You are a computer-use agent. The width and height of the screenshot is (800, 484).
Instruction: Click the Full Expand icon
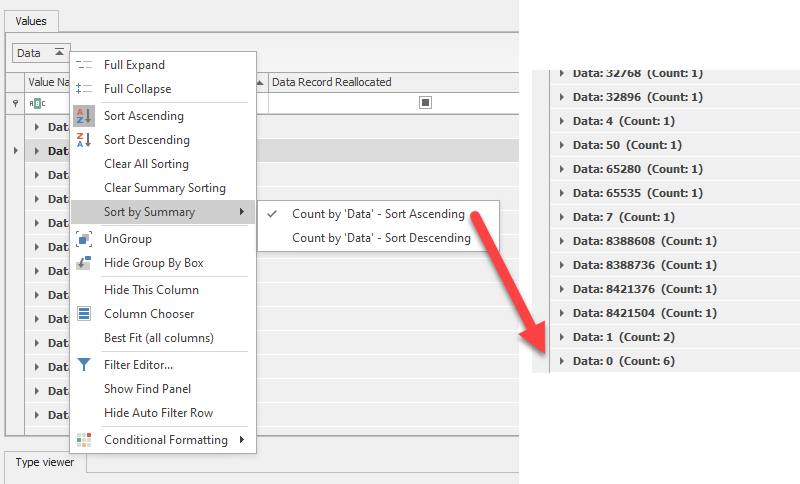pyautogui.click(x=84, y=65)
